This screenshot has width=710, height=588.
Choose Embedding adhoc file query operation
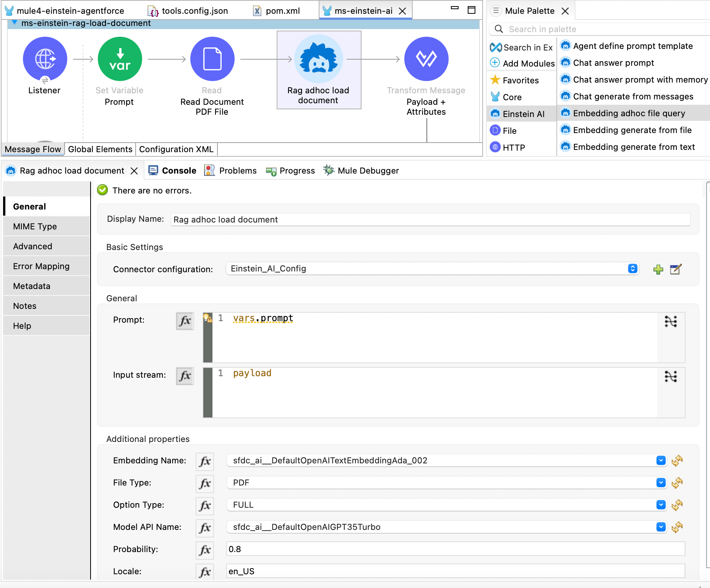tap(633, 113)
